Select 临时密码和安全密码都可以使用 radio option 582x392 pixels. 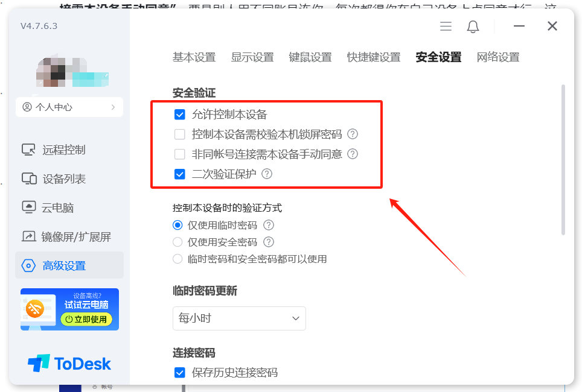(x=177, y=259)
